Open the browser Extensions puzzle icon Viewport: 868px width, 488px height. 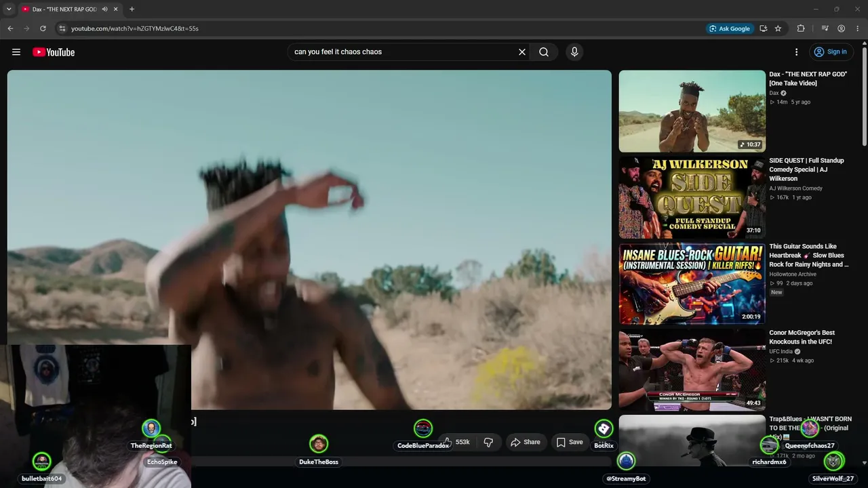(801, 28)
